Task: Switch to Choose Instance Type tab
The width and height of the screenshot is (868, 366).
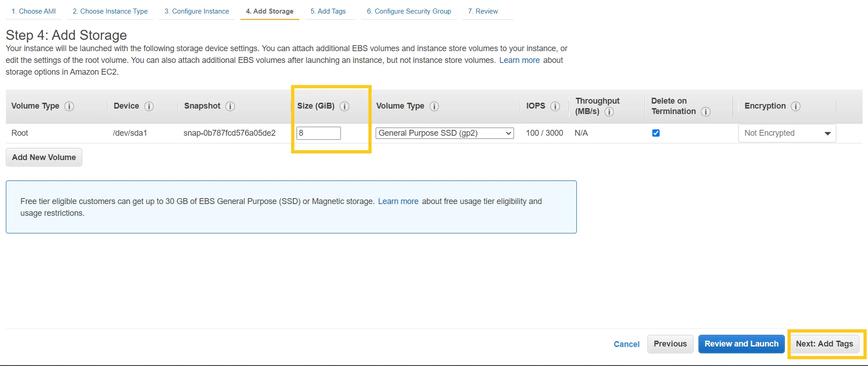Action: (x=110, y=11)
